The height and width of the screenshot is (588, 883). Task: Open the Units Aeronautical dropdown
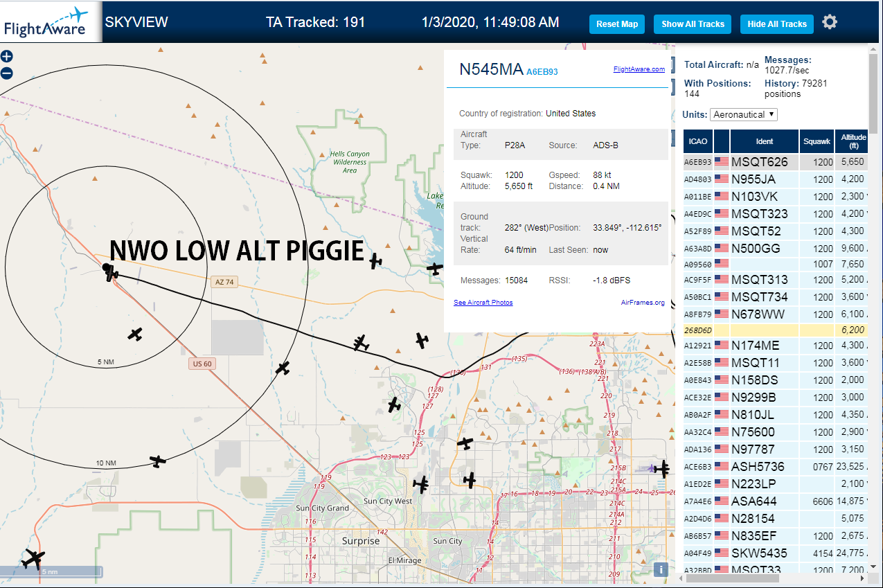click(744, 114)
